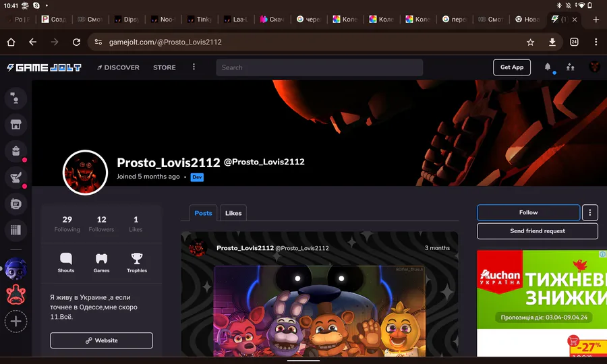Navigate back in the browser
This screenshot has height=364, width=607.
tap(33, 42)
